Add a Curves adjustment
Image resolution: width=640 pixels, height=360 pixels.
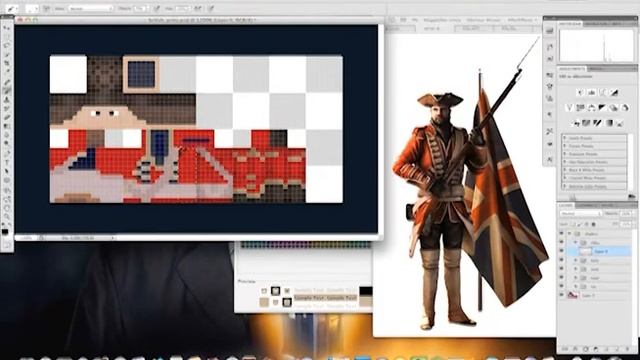(603, 93)
